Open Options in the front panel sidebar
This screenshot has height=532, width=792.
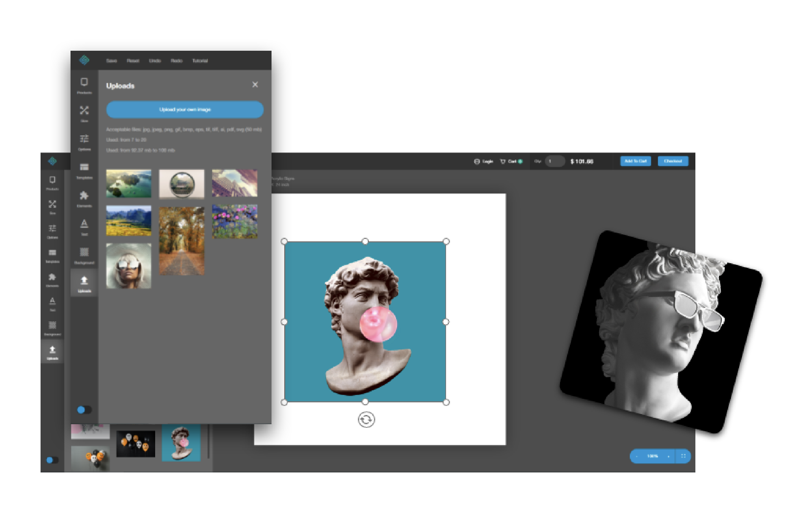(84, 142)
